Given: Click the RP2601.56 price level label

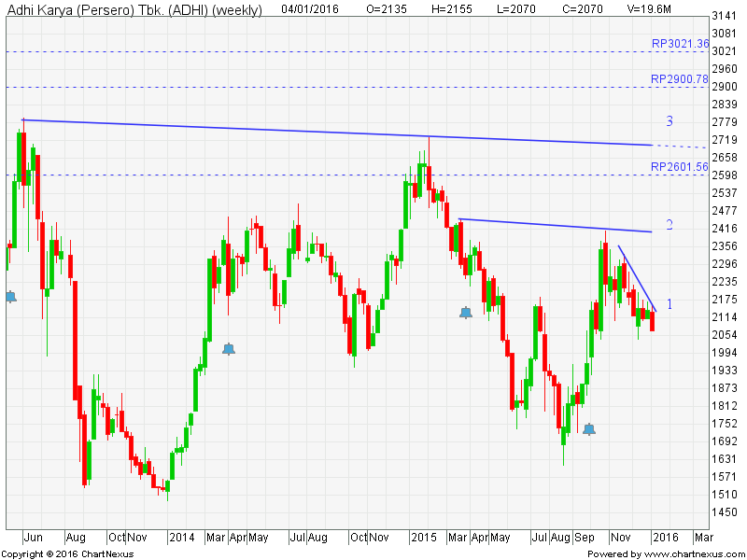Looking at the screenshot, I should [x=680, y=166].
